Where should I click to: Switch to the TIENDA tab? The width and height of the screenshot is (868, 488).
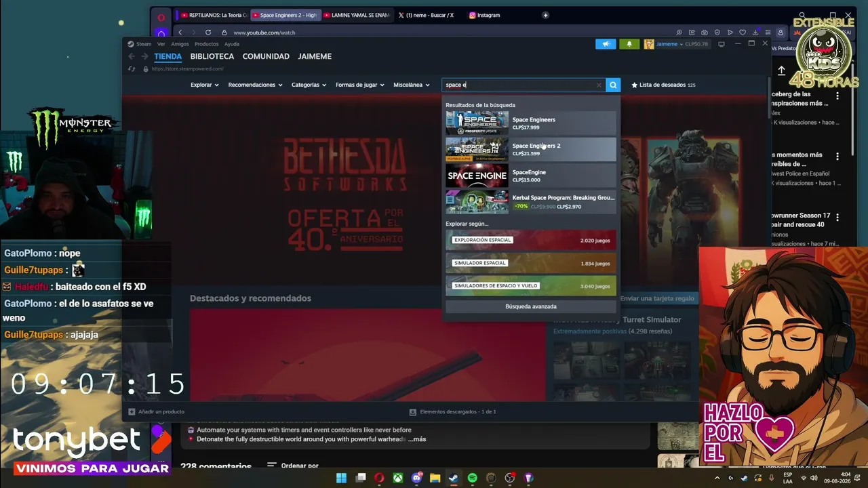(167, 57)
